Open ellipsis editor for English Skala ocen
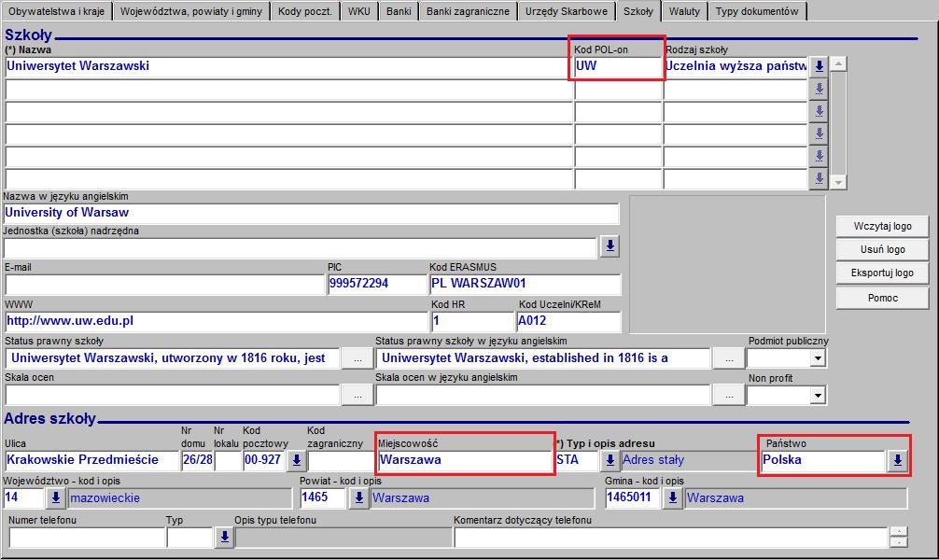This screenshot has height=560, width=939. [729, 396]
